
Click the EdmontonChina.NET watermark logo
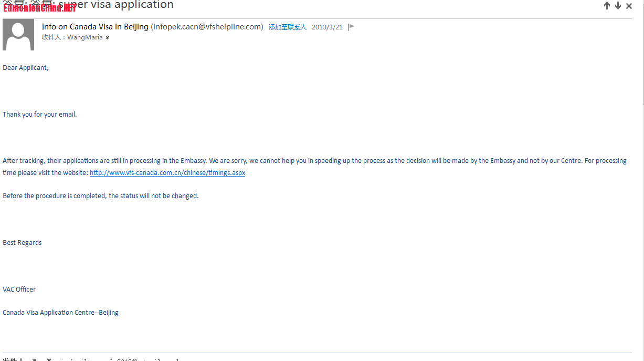[39, 8]
